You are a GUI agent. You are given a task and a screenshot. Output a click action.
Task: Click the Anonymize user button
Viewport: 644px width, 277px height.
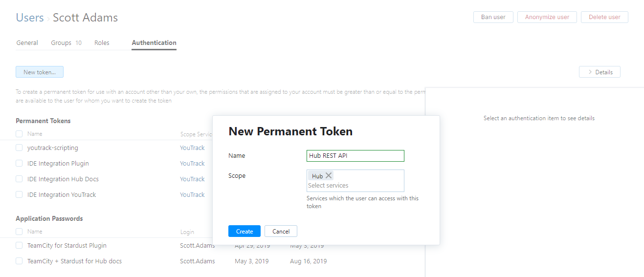(547, 17)
